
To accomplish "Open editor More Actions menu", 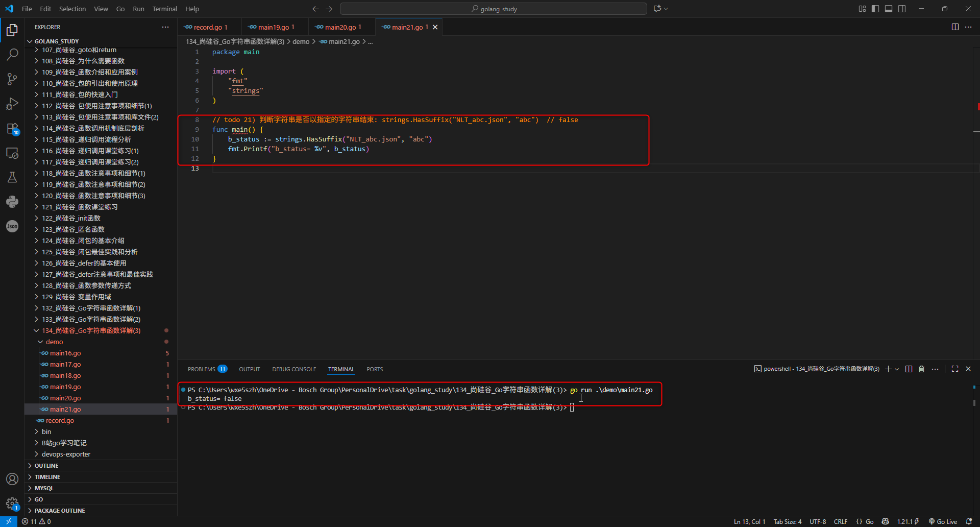I will point(968,27).
